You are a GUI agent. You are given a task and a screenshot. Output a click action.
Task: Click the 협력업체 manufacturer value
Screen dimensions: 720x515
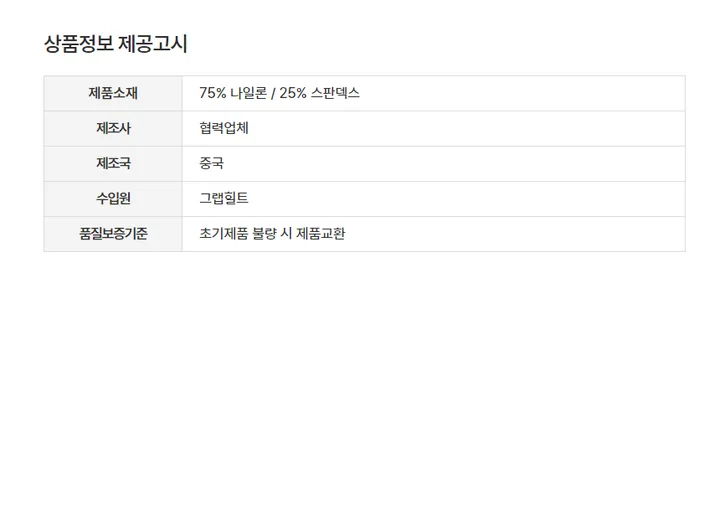(224, 128)
